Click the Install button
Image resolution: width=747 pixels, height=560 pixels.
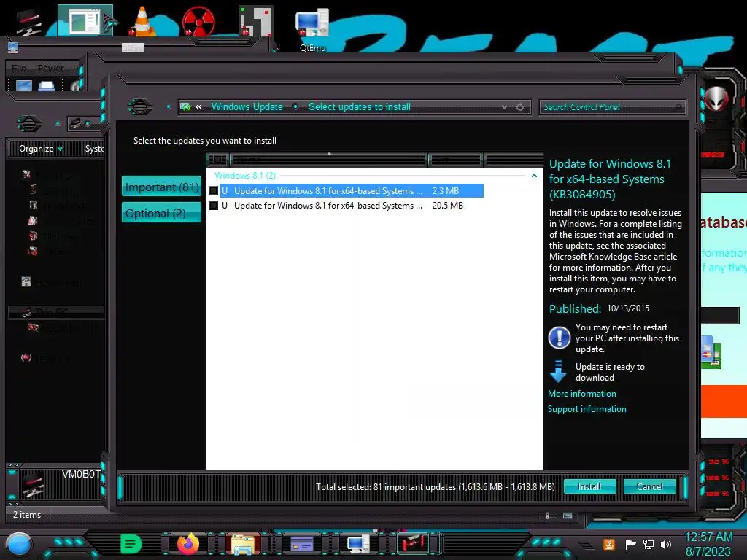click(589, 486)
